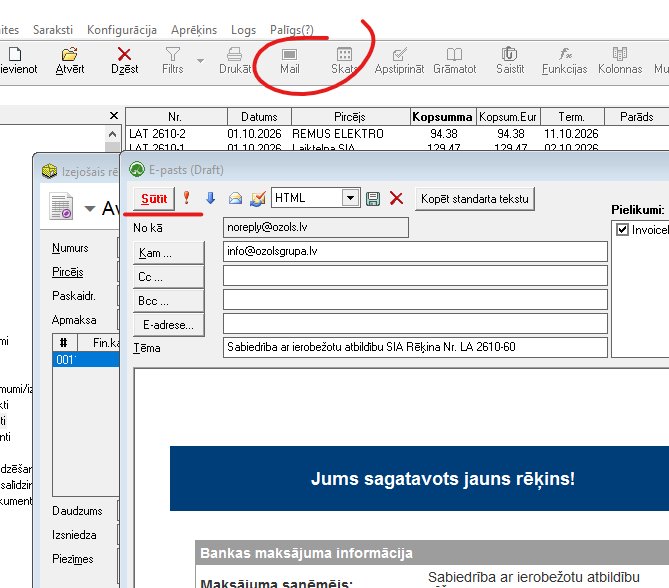Click the left panel scroll up arrow
Viewport: 669px width, 588px height.
112,134
